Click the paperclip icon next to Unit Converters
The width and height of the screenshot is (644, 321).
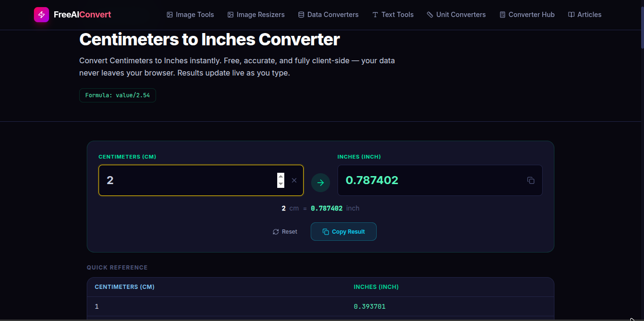pos(429,15)
